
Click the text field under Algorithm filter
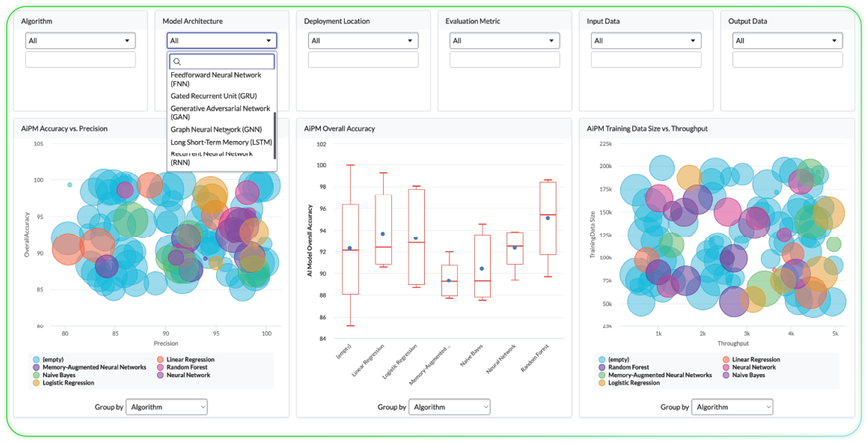pos(80,60)
